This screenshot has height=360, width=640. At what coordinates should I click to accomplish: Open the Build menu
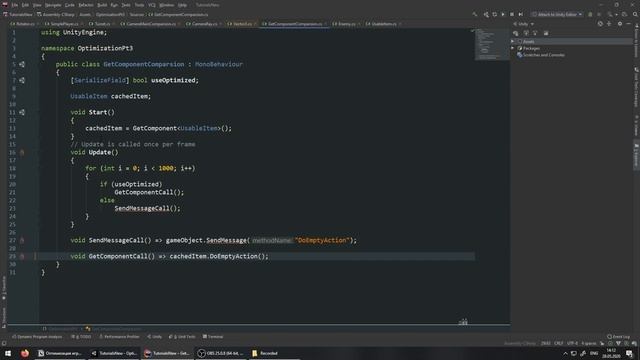coord(102,5)
